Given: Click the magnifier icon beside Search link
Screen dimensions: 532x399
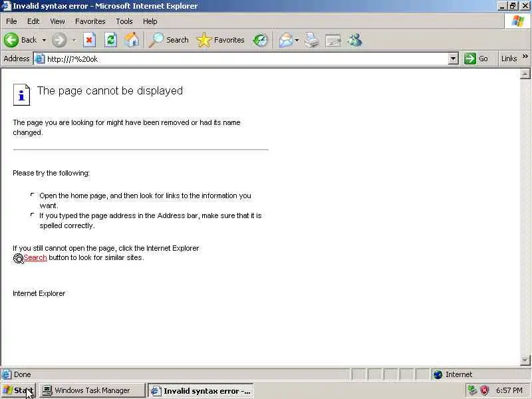Looking at the screenshot, I should 18,259.
